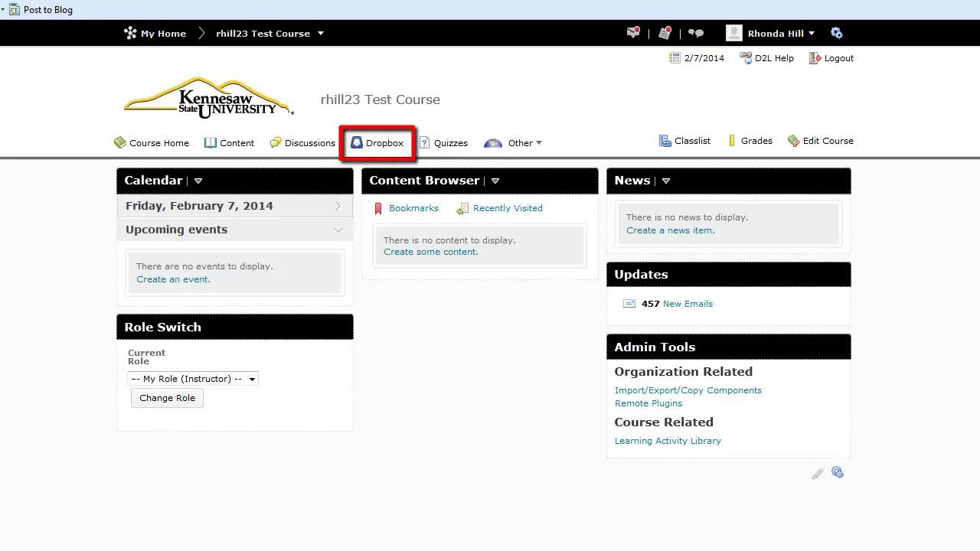Open Discussions in the navbar

click(x=302, y=143)
